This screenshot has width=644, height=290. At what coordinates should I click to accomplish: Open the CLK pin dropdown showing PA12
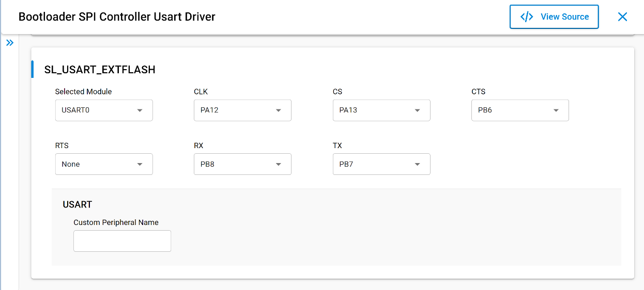click(242, 110)
